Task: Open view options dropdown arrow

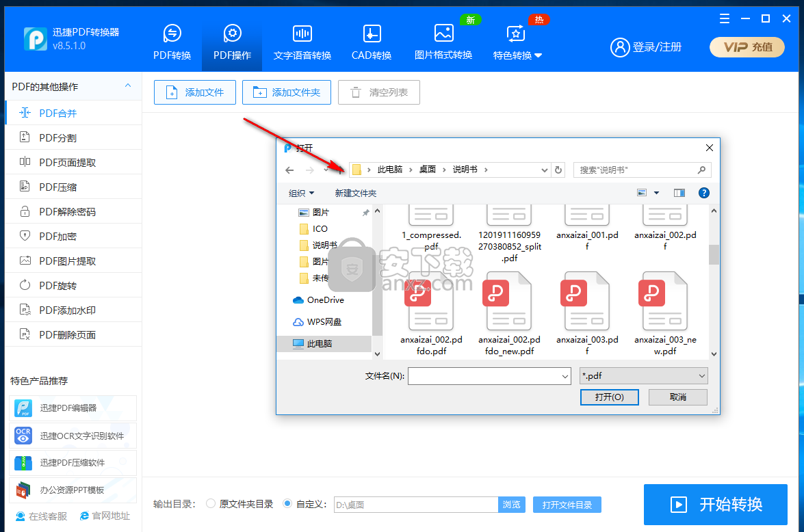Action: tap(656, 193)
